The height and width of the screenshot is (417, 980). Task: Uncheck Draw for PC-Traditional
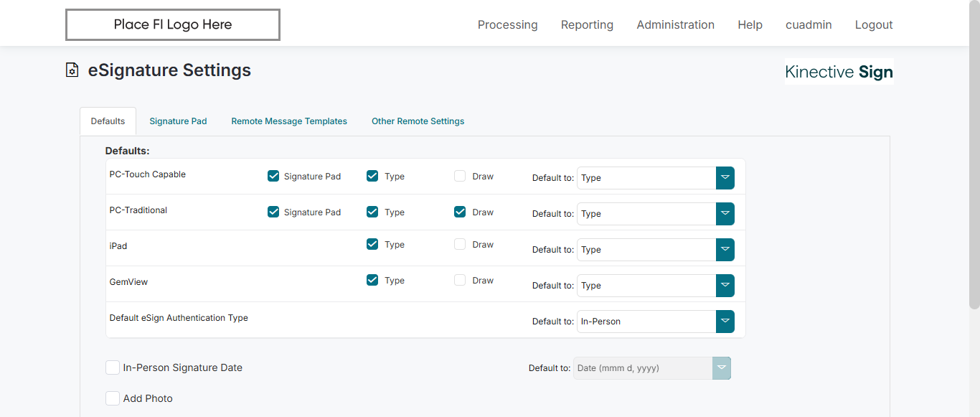pos(460,212)
